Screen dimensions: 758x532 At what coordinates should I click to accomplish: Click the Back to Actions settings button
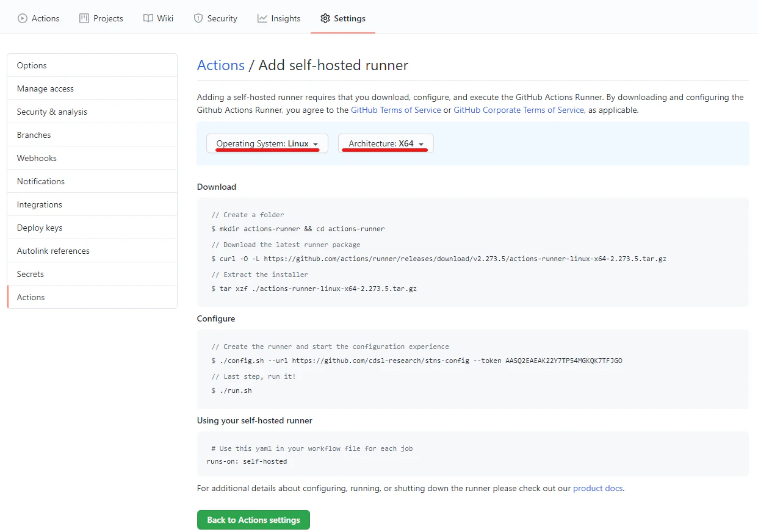click(x=253, y=520)
